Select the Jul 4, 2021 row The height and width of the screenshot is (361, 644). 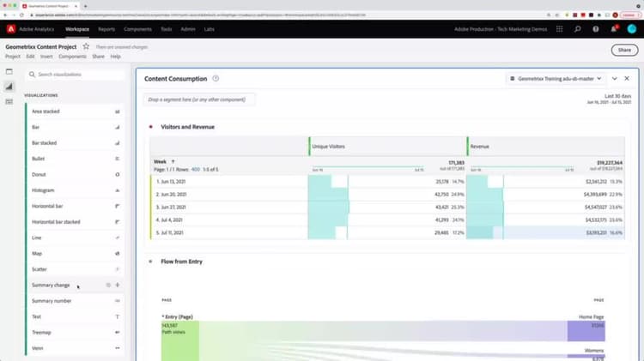click(387, 220)
